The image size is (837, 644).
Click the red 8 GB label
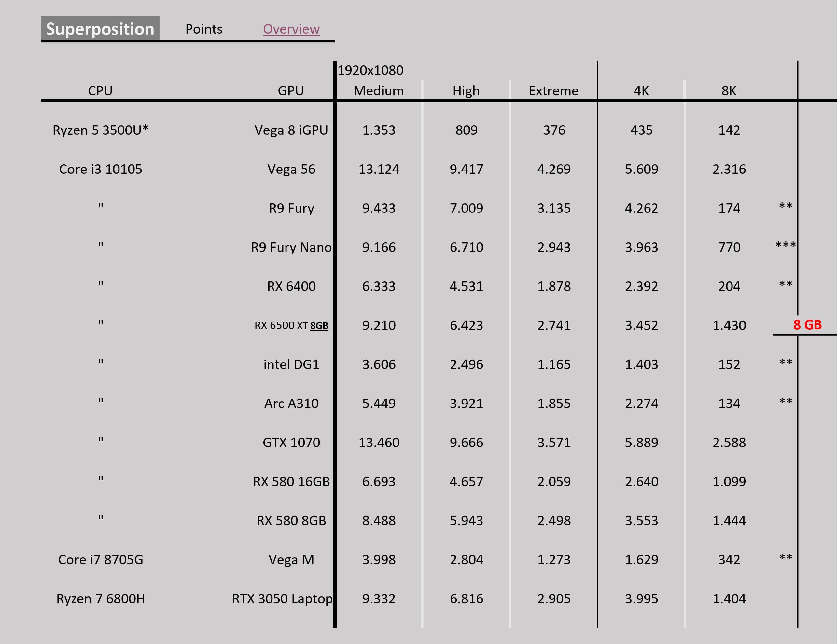pos(807,325)
